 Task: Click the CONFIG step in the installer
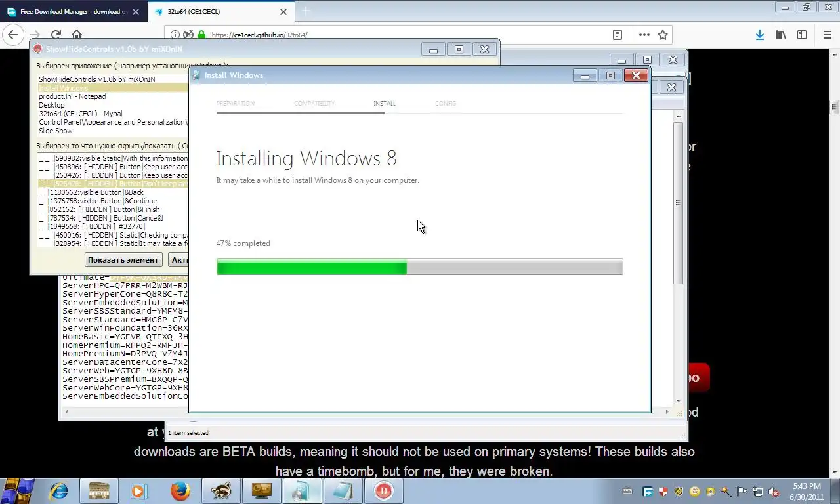click(445, 104)
